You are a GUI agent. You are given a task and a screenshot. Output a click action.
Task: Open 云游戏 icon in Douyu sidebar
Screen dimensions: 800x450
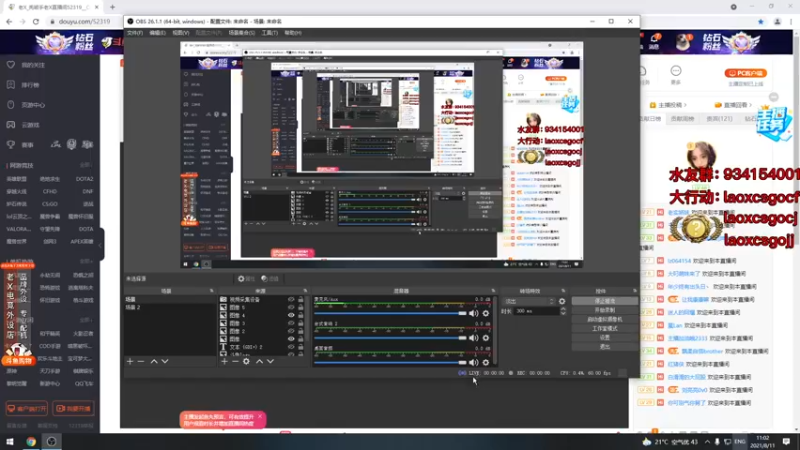pyautogui.click(x=11, y=124)
